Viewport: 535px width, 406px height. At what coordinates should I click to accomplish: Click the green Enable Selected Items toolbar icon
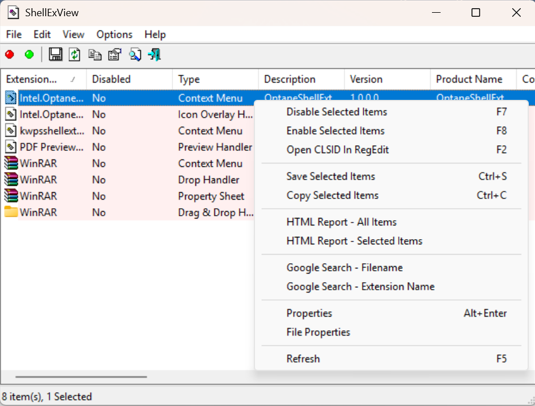(x=29, y=55)
